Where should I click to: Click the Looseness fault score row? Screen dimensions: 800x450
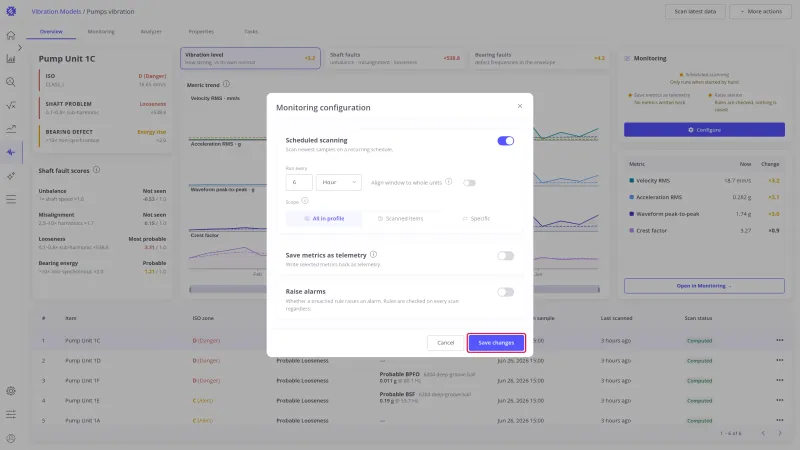[x=102, y=243]
